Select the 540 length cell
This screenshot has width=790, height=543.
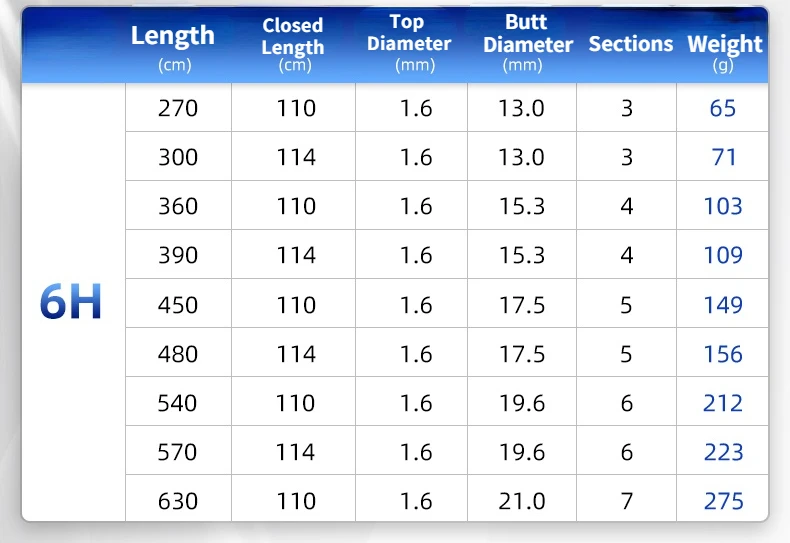[x=178, y=402]
